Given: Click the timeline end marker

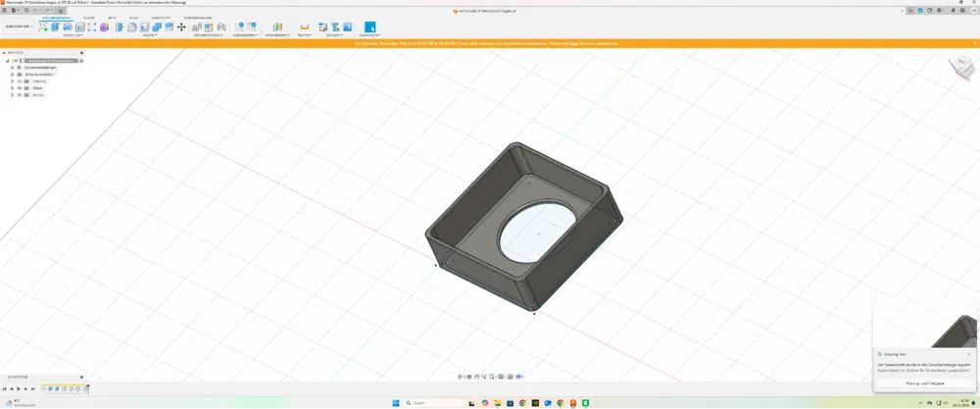Looking at the screenshot, I should 88,388.
